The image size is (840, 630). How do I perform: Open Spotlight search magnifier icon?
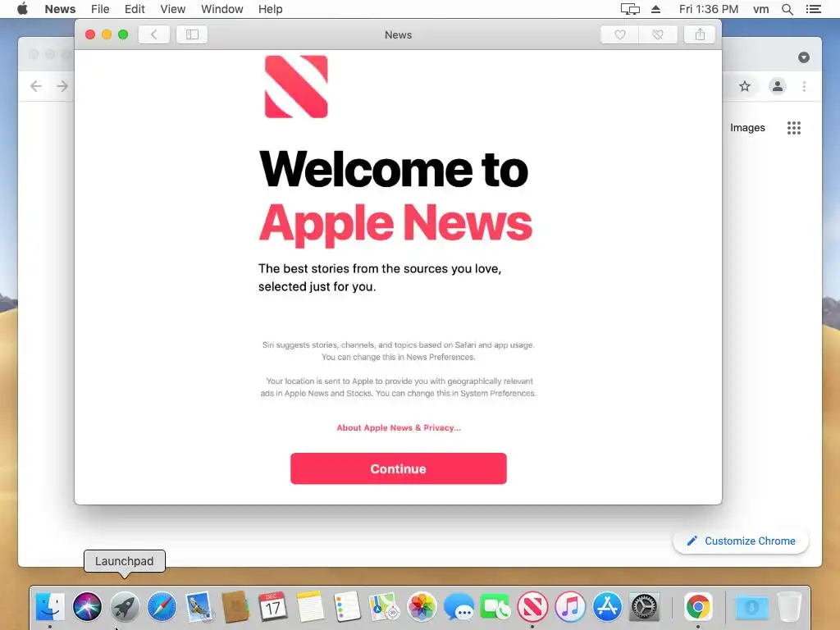(787, 9)
